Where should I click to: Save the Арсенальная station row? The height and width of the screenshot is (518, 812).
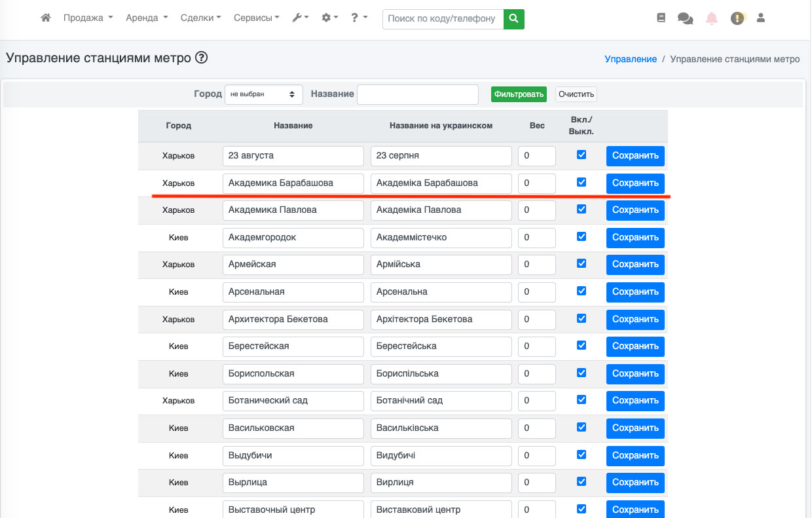pos(635,292)
